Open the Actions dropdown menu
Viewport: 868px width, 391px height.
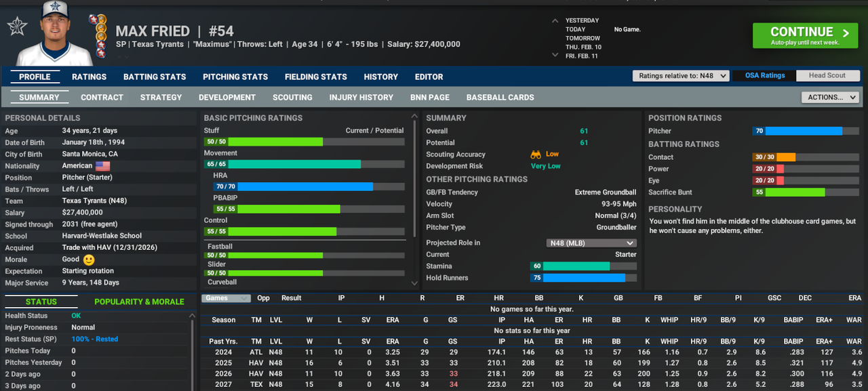(830, 97)
